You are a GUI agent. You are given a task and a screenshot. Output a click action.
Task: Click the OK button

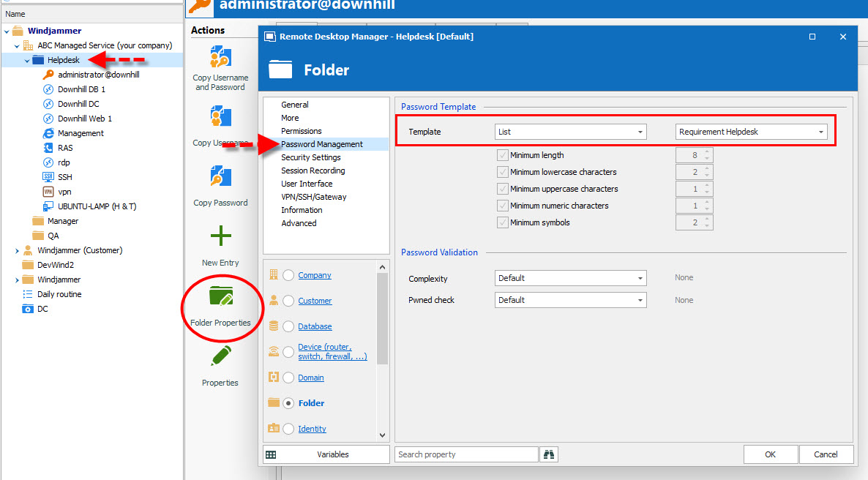(770, 454)
